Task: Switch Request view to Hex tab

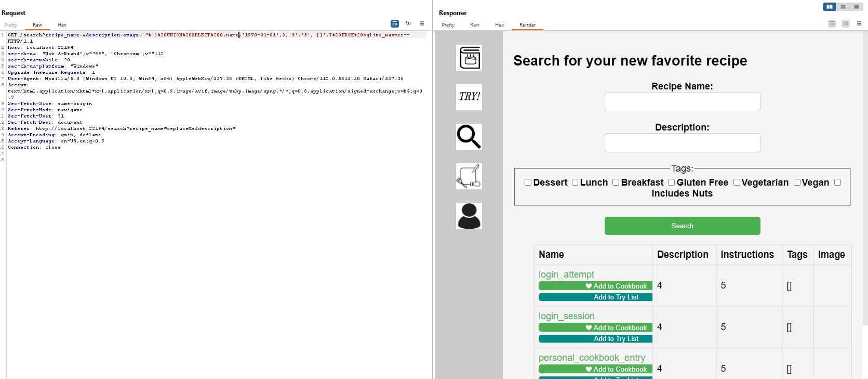Action: tap(62, 25)
